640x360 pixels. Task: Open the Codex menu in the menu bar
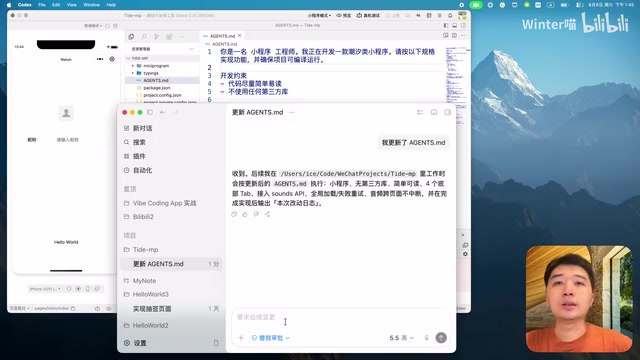(x=24, y=5)
